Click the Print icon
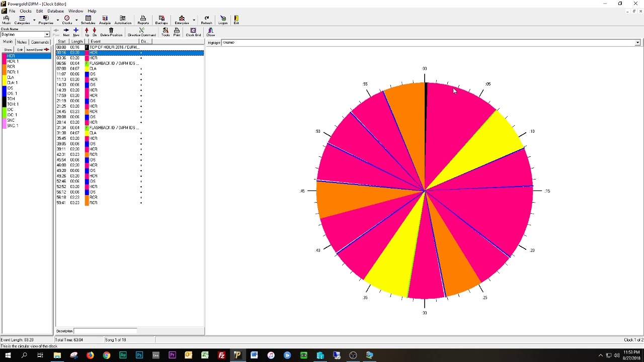 [177, 32]
